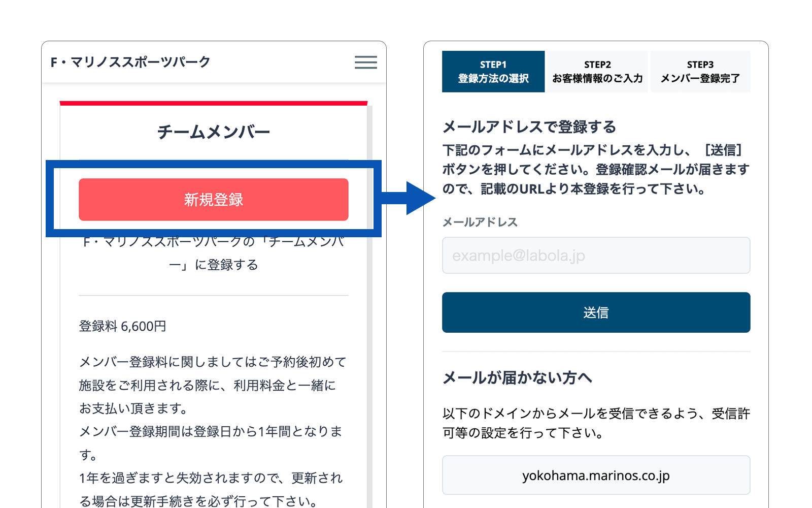Viewport: 812px width, 508px height.
Task: Click the 登録料 6,600円 text
Action: coord(122,326)
